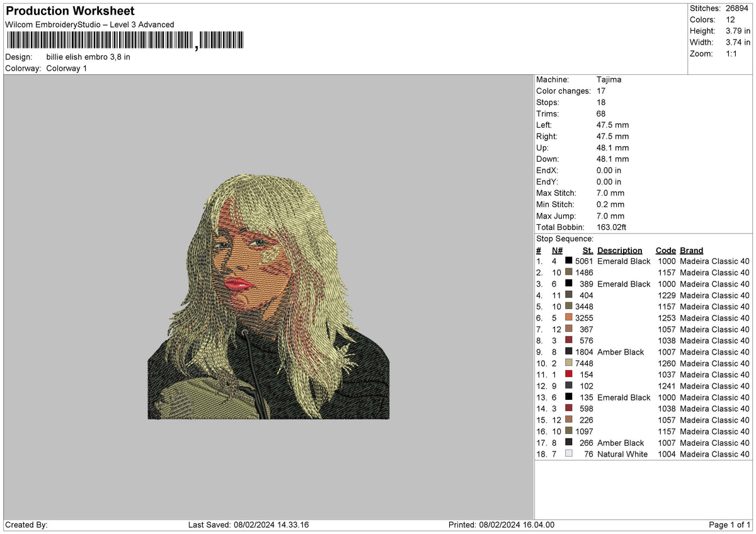Click the Down value 48.1 mm
756x534 pixels.
(x=612, y=159)
